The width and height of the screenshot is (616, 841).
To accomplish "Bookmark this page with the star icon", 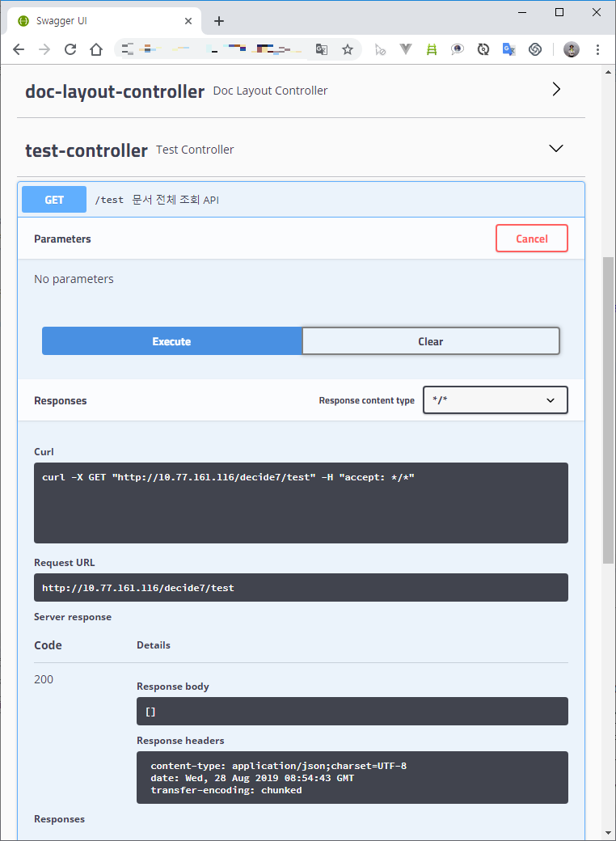I will point(348,50).
